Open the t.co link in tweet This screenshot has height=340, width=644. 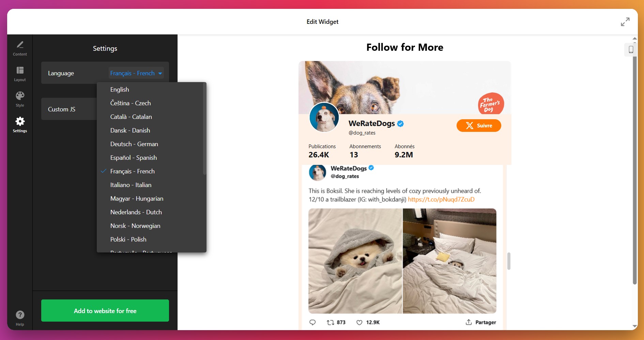click(x=441, y=199)
